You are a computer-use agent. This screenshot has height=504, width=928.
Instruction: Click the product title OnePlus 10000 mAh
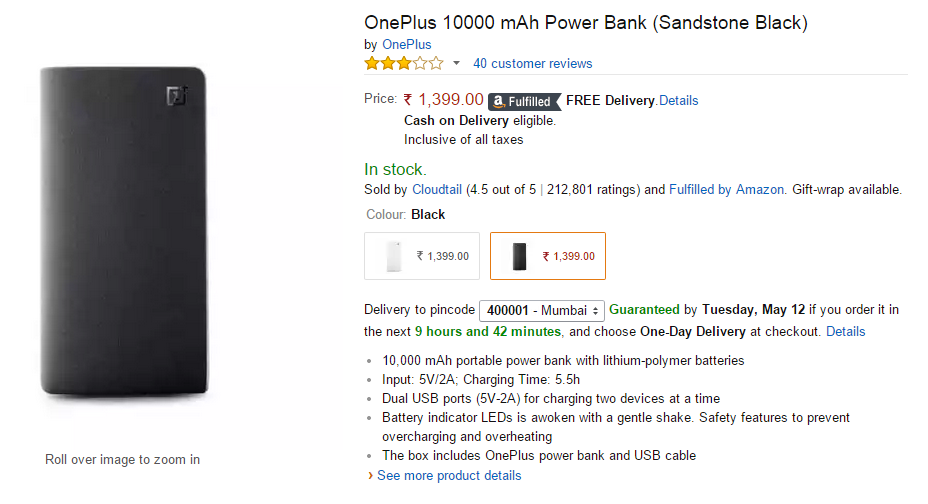tap(585, 22)
